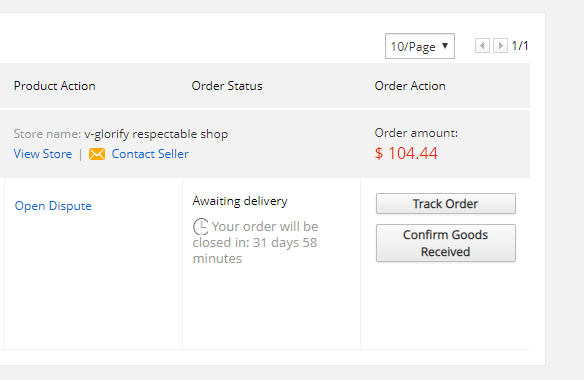Image resolution: width=584 pixels, height=380 pixels.
Task: Click the Track Order button
Action: (446, 203)
